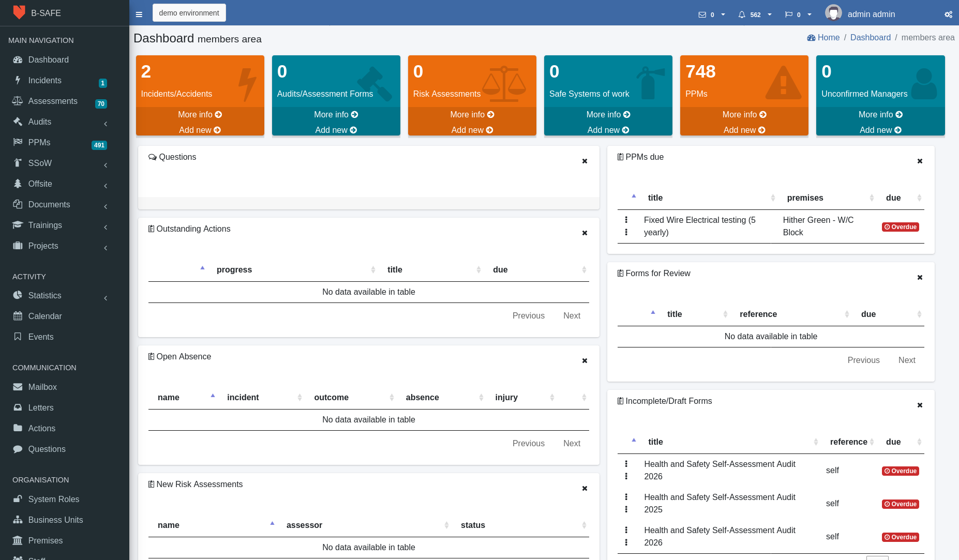Click Next in Outstanding Actions pagination
This screenshot has height=560, width=959.
point(572,316)
